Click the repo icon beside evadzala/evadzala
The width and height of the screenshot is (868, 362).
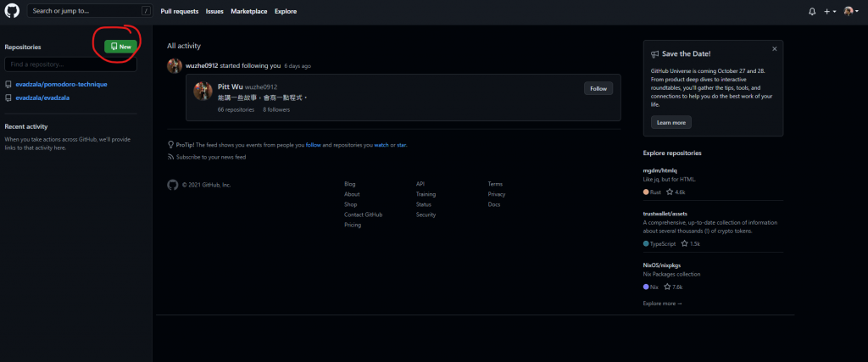[8, 98]
